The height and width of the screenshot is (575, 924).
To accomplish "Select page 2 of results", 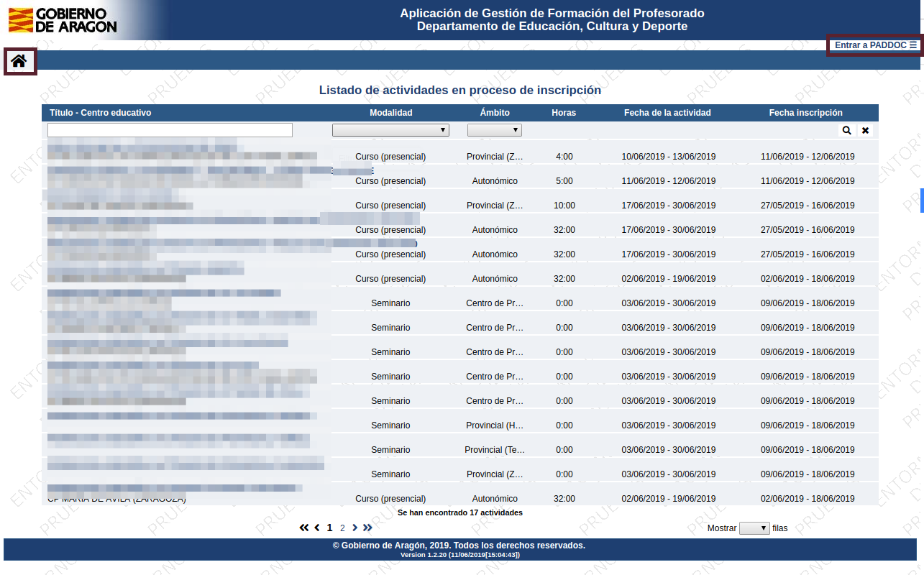I will [343, 528].
